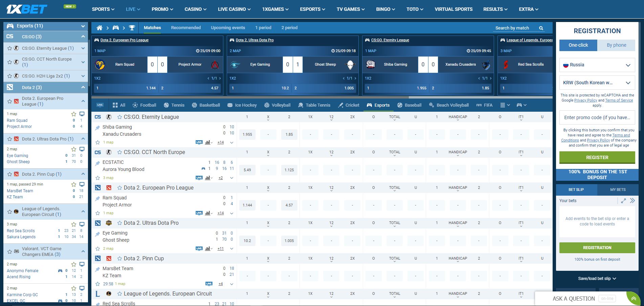Pin the Eye Gaming match in main list

pos(97,234)
